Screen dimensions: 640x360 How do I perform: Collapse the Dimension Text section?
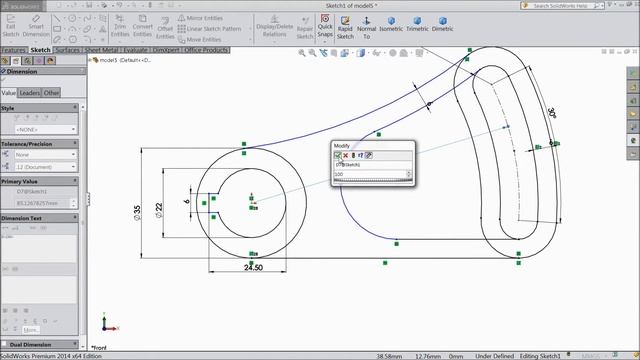75,218
